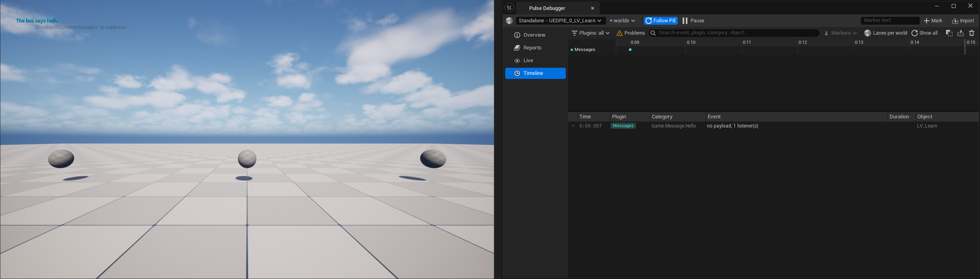Click the middle sphere in game viewport

(247, 158)
